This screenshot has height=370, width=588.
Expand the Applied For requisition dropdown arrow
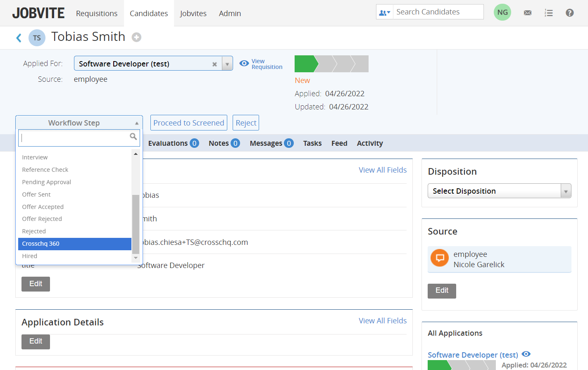(227, 64)
